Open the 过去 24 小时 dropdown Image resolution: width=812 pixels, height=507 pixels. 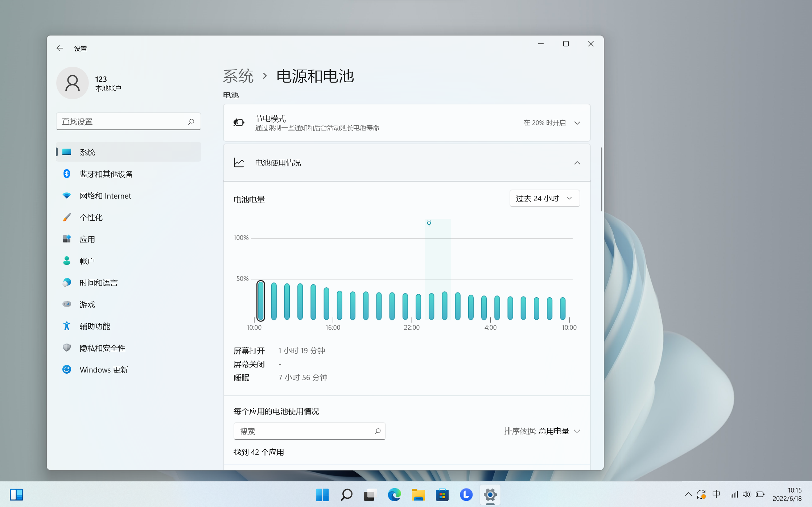[x=544, y=198]
